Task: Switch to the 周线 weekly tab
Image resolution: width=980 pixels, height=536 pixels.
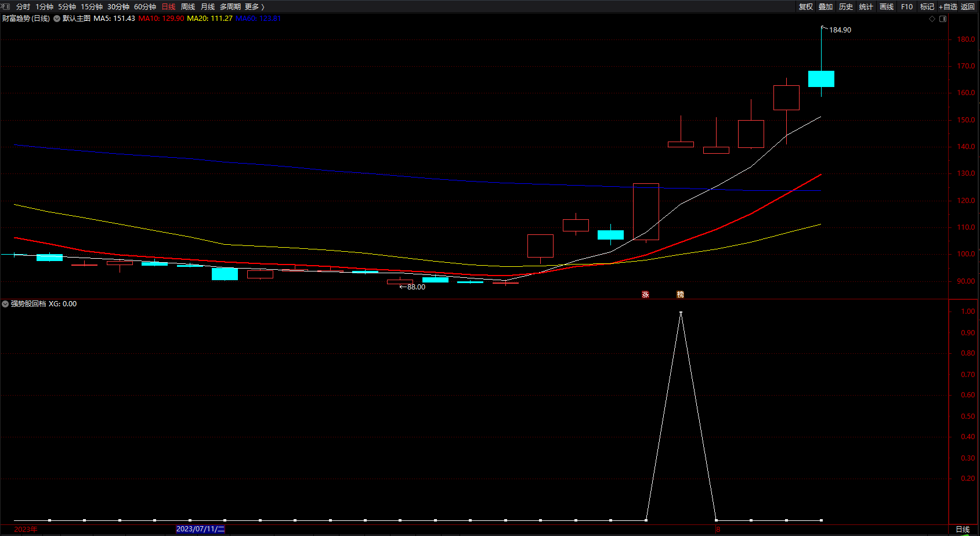Action: click(x=188, y=6)
